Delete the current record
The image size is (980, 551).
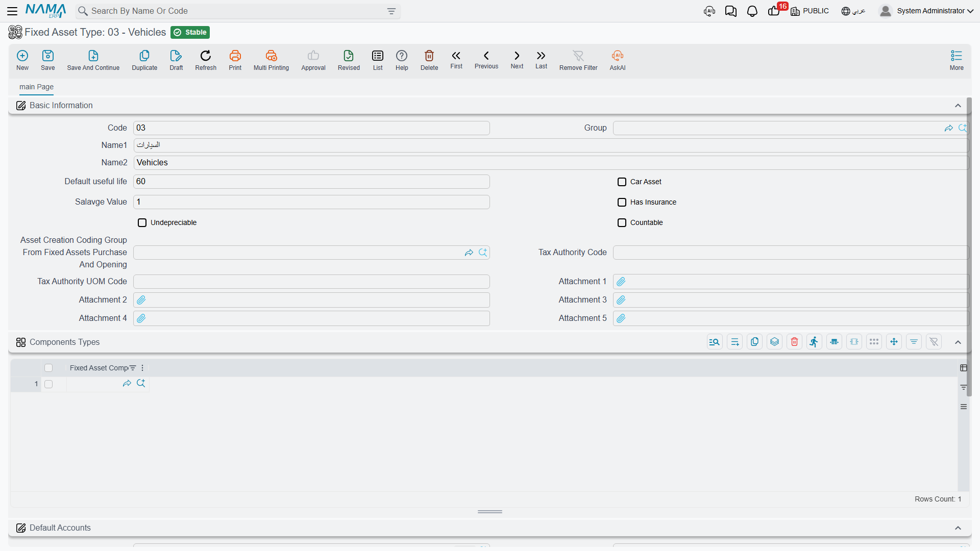429,60
